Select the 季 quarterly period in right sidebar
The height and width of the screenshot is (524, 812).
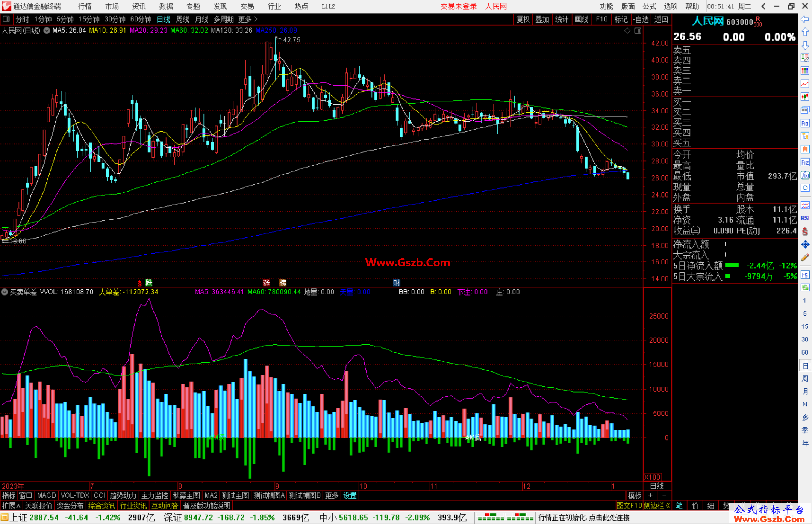coord(805,430)
